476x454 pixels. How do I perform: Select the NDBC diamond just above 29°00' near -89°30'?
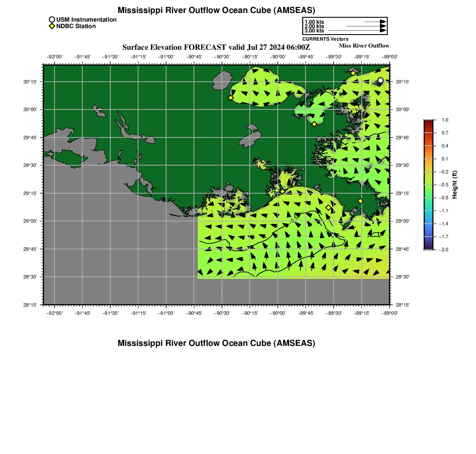click(x=328, y=208)
